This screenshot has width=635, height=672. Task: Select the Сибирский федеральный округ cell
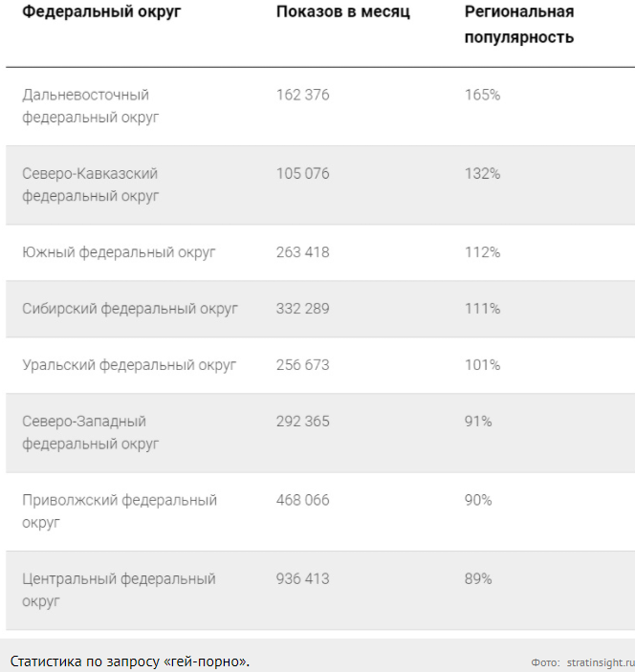pyautogui.click(x=130, y=309)
